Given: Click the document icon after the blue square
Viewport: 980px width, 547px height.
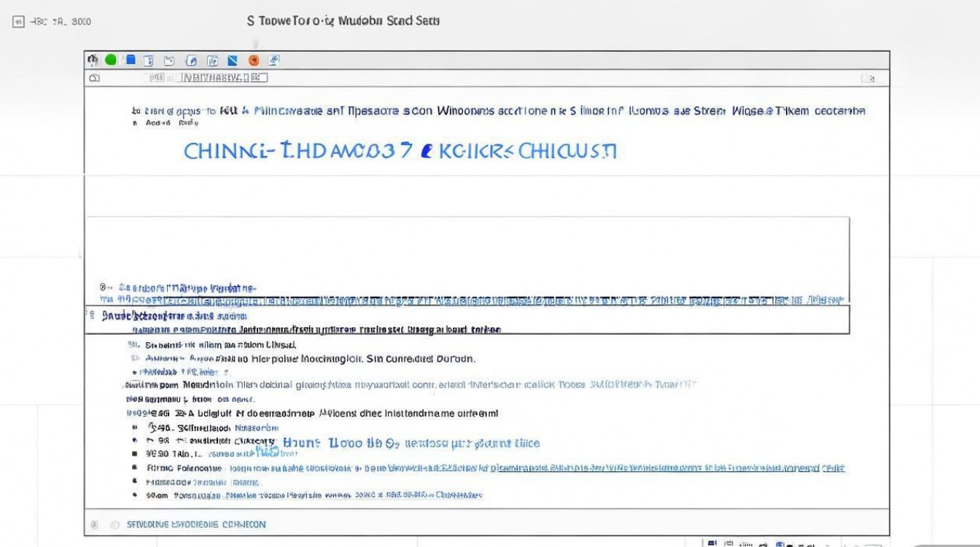Looking at the screenshot, I should click(149, 61).
